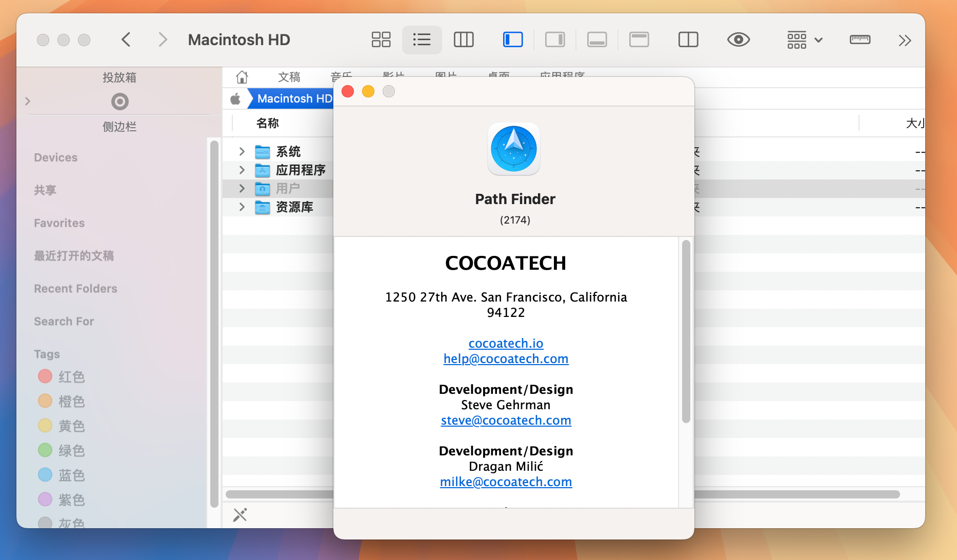Click the Path Finder compass app icon
The height and width of the screenshot is (560, 957).
pyautogui.click(x=514, y=149)
